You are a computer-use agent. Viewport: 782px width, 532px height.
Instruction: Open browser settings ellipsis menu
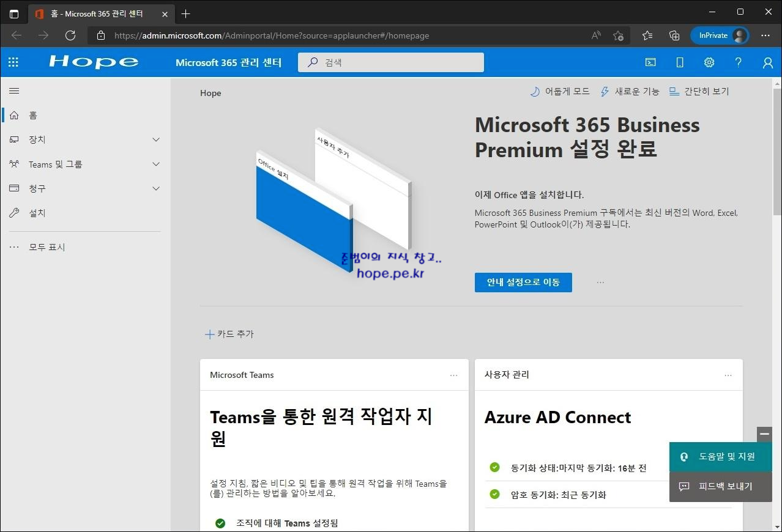(x=765, y=35)
